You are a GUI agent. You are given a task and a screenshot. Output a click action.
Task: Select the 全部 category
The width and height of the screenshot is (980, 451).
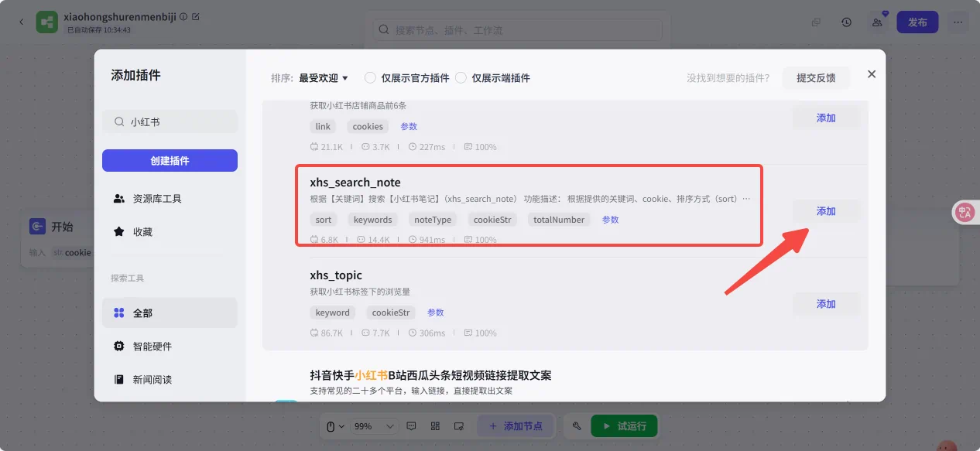(x=170, y=313)
